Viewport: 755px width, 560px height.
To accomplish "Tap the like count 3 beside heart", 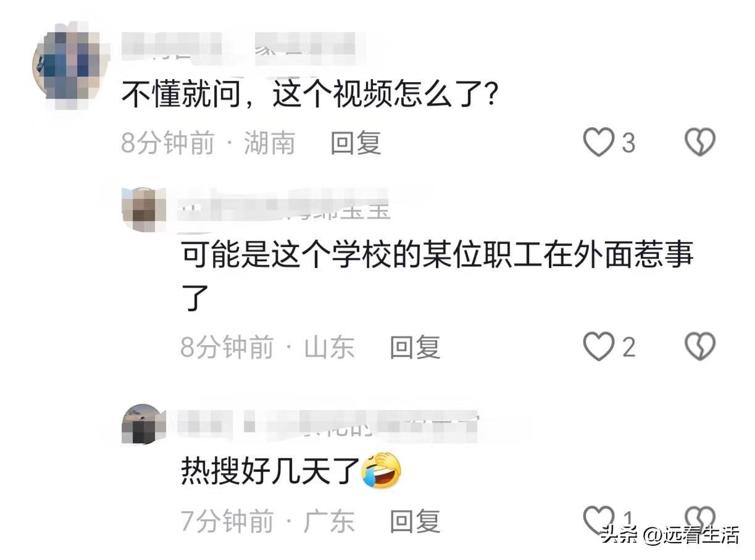I will [x=628, y=143].
